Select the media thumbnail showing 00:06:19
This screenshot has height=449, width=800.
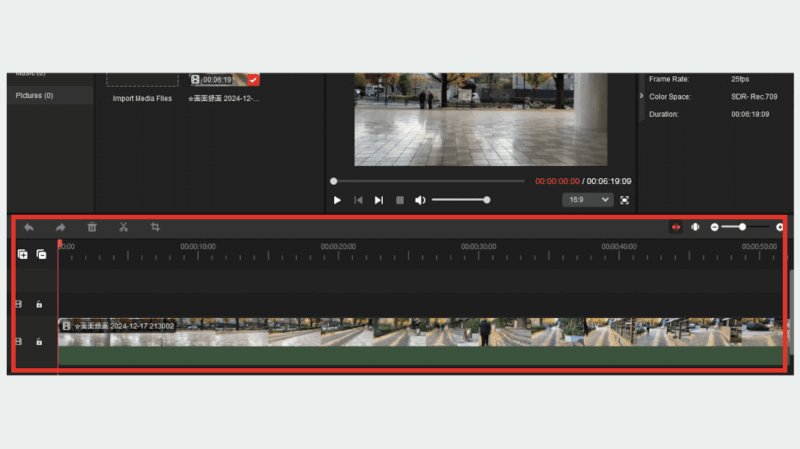(x=224, y=79)
